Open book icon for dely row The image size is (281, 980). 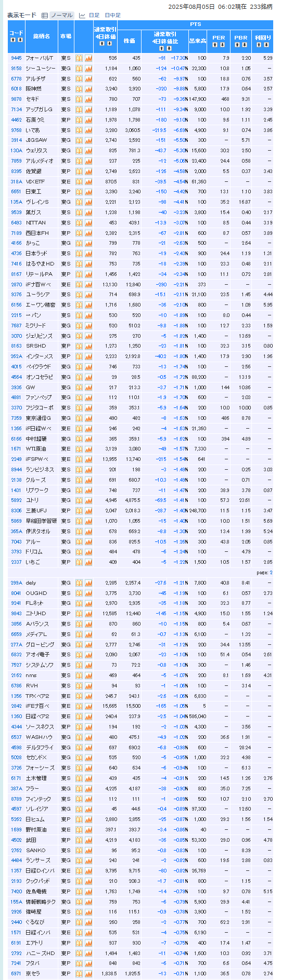click(79, 583)
